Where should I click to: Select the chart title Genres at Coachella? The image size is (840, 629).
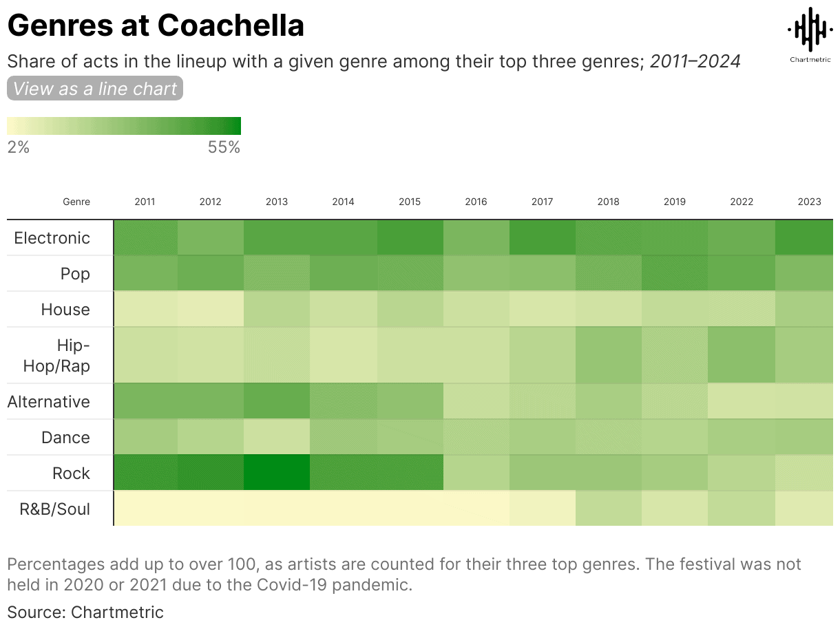(x=156, y=25)
